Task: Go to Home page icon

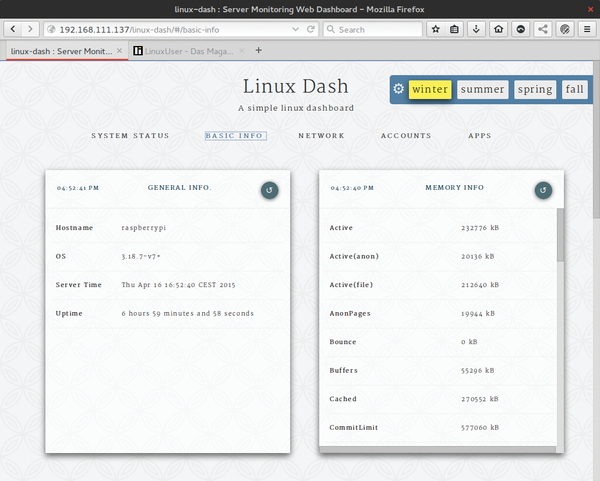Action: (x=499, y=29)
